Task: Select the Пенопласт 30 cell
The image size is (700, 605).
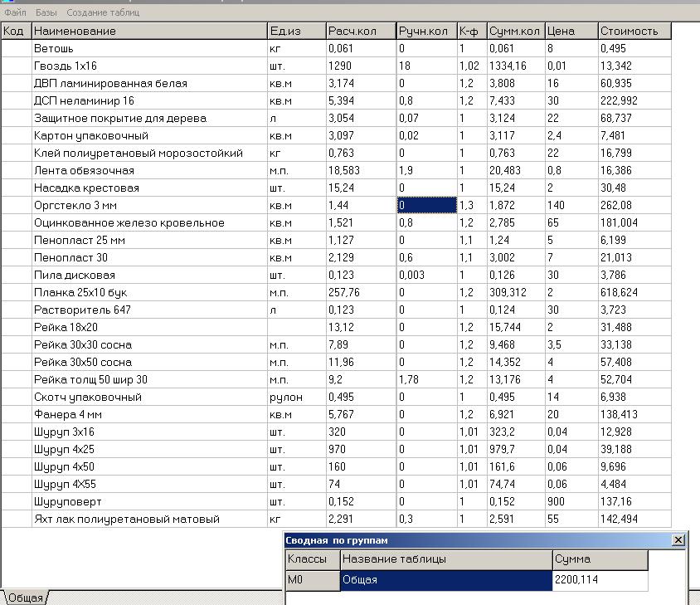Action: click(149, 257)
